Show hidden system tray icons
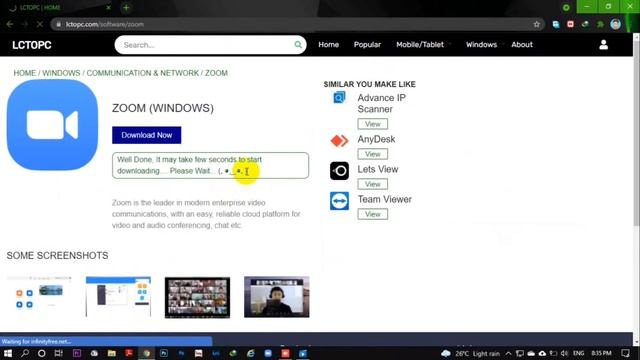 tap(509, 353)
